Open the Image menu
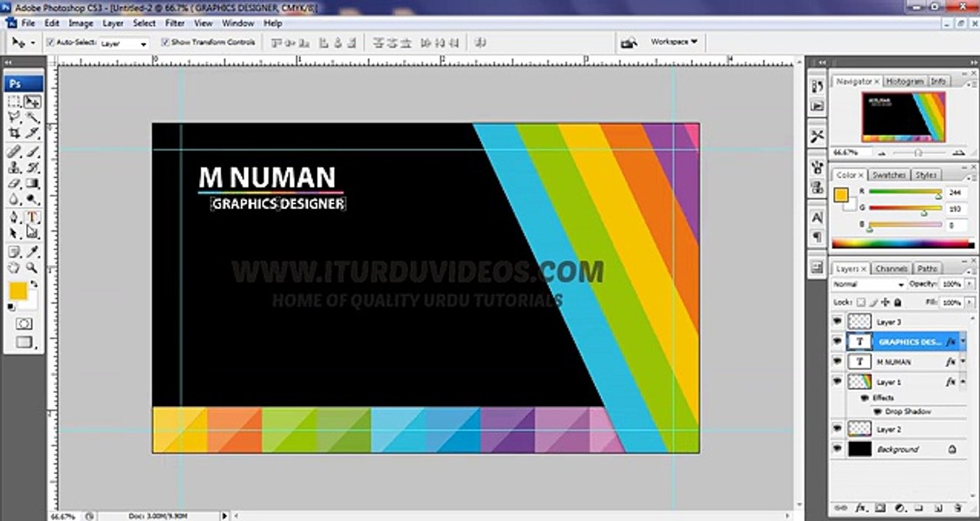This screenshot has width=980, height=521. coord(81,23)
